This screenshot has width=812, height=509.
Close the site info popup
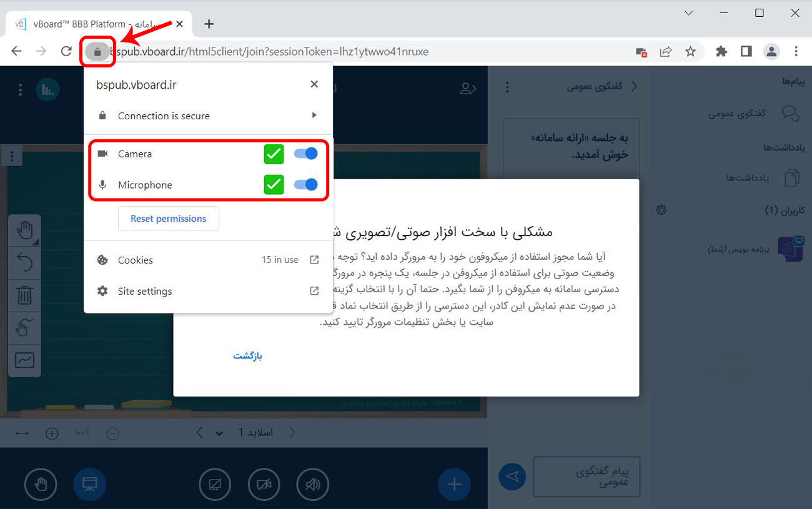(314, 84)
